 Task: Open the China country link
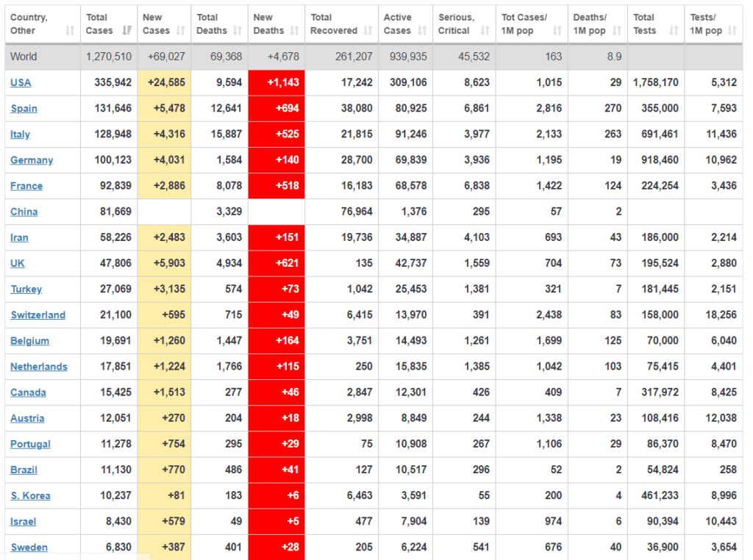(x=24, y=212)
